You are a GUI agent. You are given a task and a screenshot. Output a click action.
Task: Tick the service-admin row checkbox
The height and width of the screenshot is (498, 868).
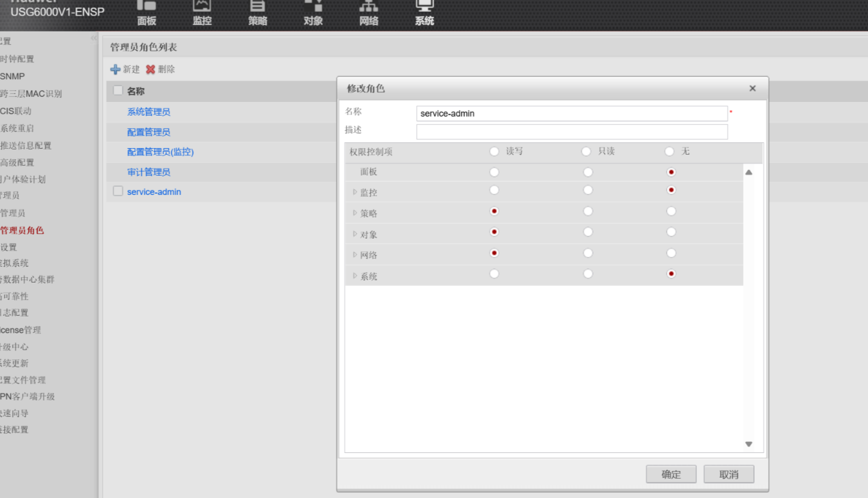pos(118,191)
